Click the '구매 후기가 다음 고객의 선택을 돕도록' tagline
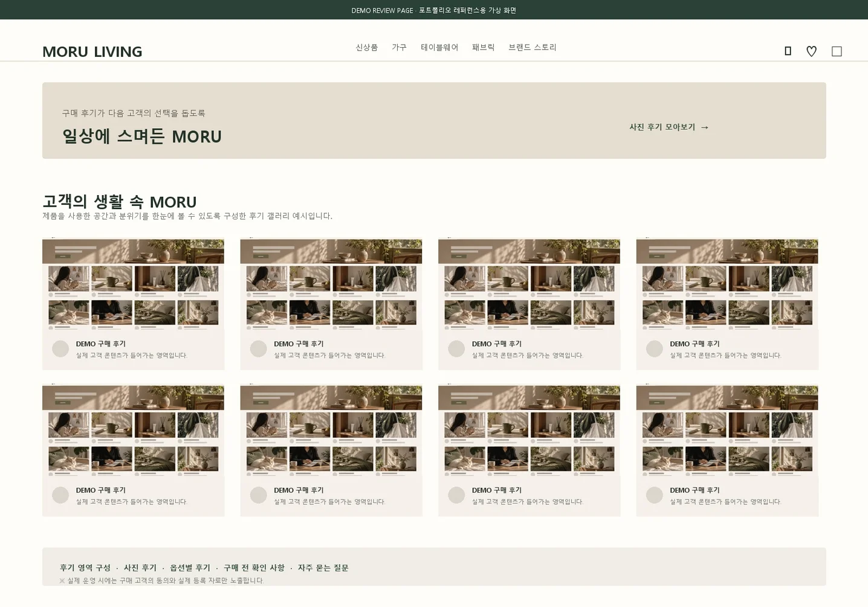 (x=134, y=113)
